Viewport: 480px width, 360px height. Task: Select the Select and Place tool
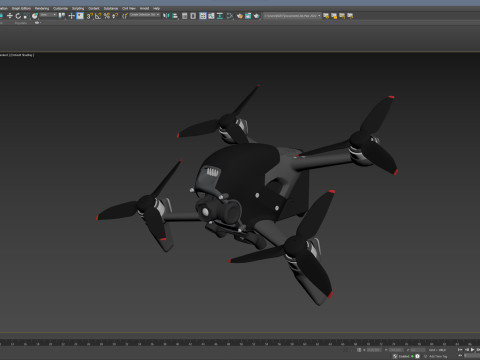click(x=34, y=16)
